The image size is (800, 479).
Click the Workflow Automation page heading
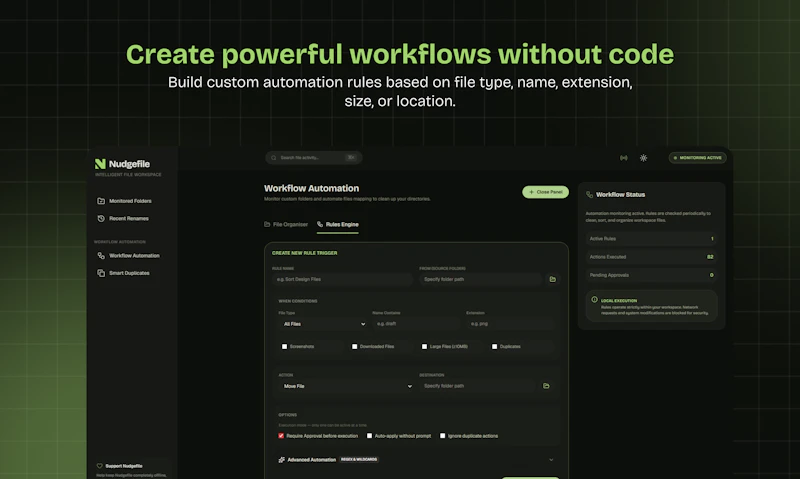click(x=311, y=188)
